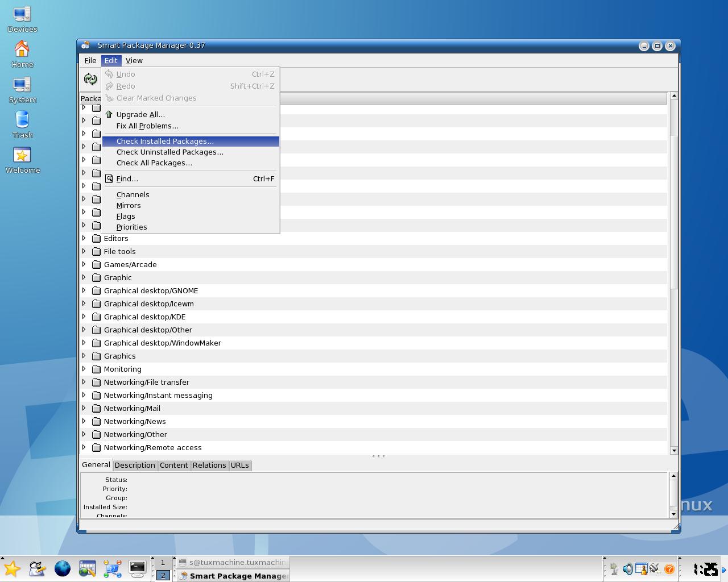The image size is (728, 582).
Task: Select the Networking/Instant messaging row
Action: point(374,396)
